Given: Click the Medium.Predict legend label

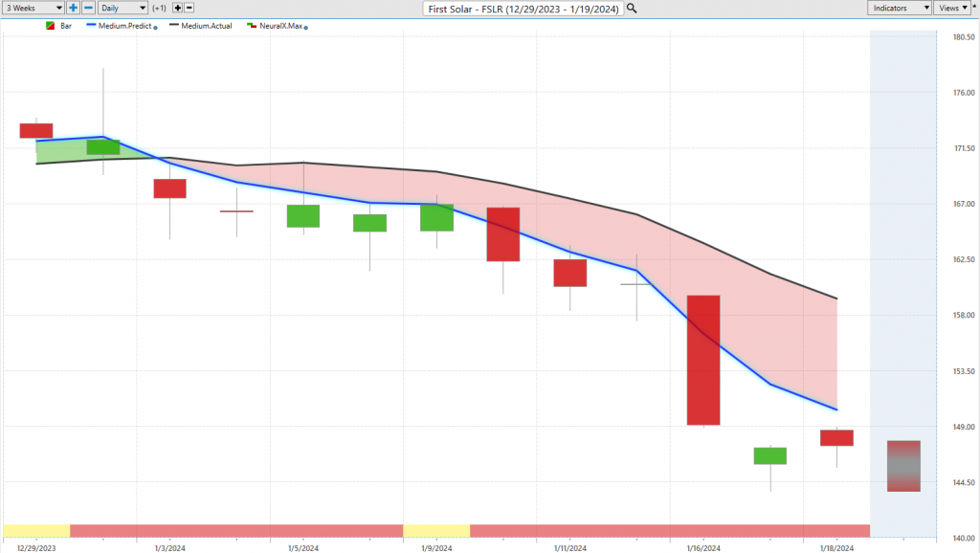Looking at the screenshot, I should pyautogui.click(x=125, y=26).
